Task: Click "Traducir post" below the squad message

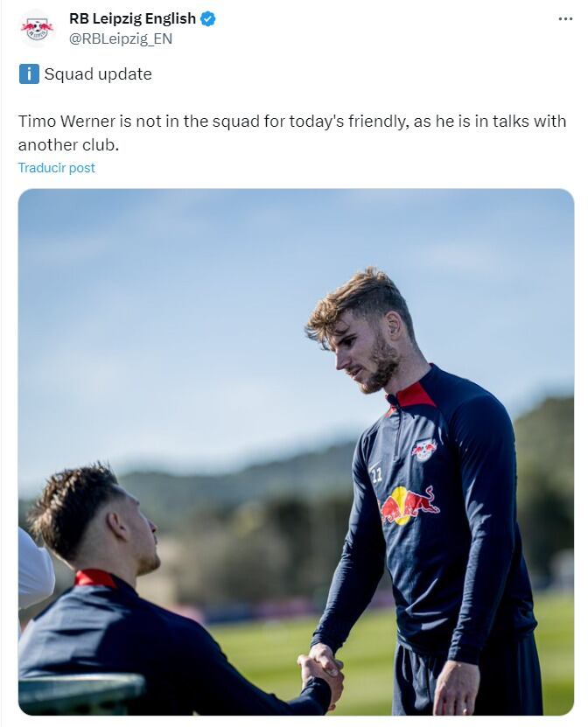Action: [x=56, y=168]
